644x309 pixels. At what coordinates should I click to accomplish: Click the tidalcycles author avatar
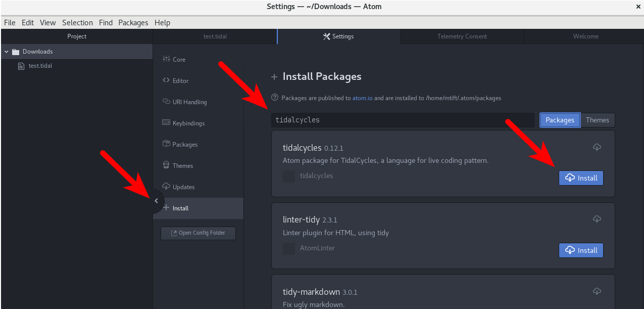[289, 176]
